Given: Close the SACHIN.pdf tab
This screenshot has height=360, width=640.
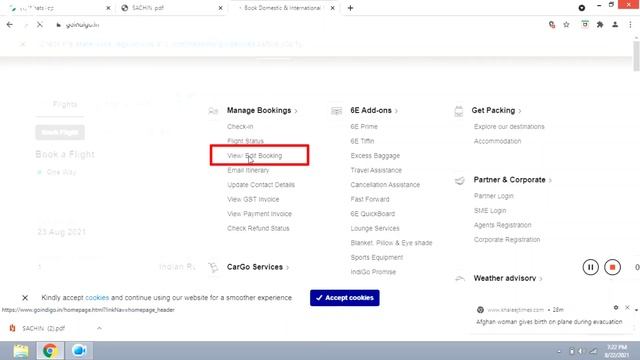Looking at the screenshot, I should [220, 8].
